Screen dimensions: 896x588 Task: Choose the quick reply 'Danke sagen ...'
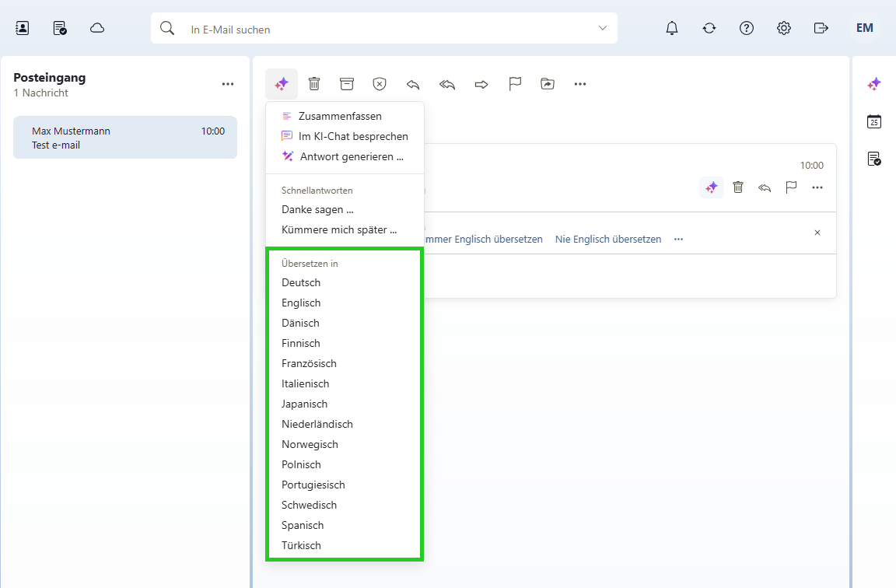(x=317, y=209)
